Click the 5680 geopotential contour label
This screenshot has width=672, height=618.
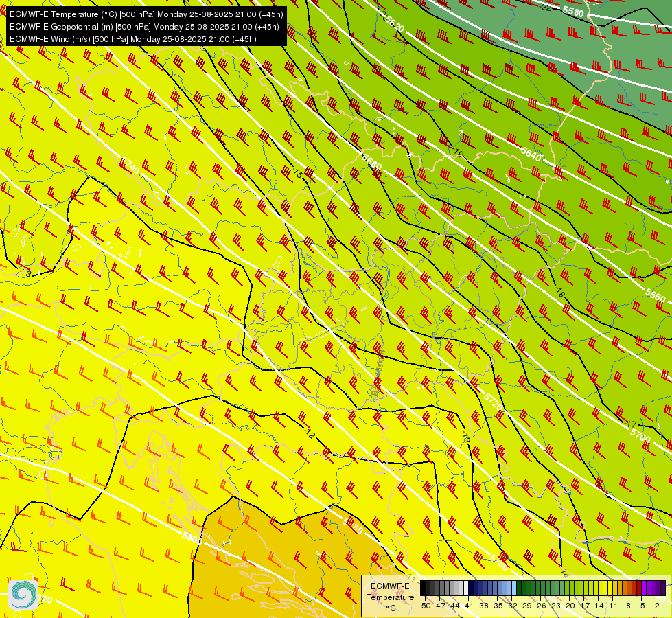(x=371, y=161)
